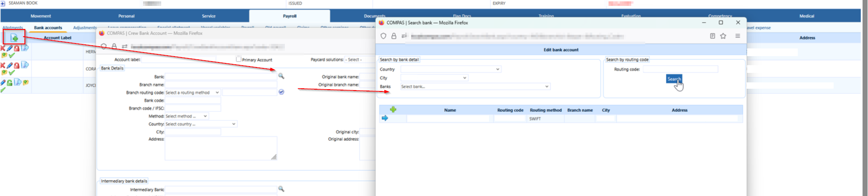Click the green unlock icon in the JOYC row
This screenshot has width=868, height=196.
(x=10, y=83)
